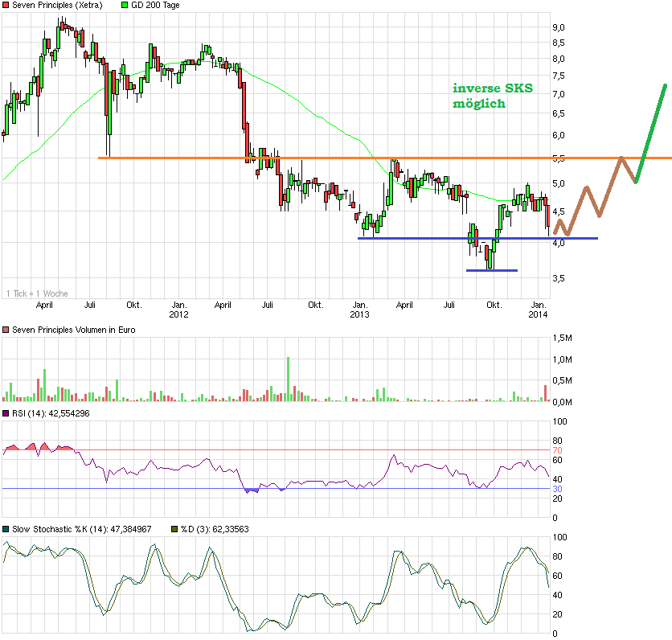The width and height of the screenshot is (672, 640).
Task: Click the '5,0' price axis label
Action: pyautogui.click(x=559, y=183)
